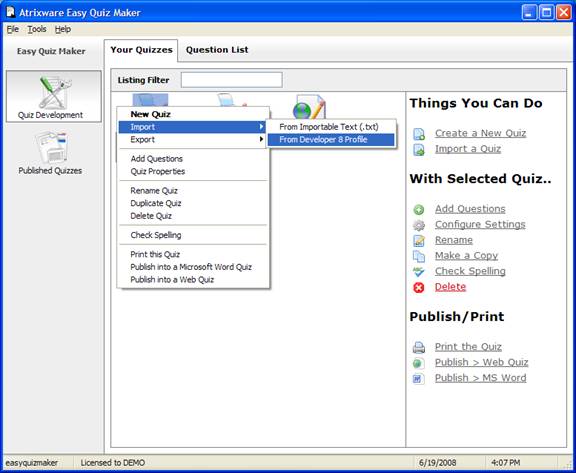Click the notepad icon beside Rename

tap(419, 241)
